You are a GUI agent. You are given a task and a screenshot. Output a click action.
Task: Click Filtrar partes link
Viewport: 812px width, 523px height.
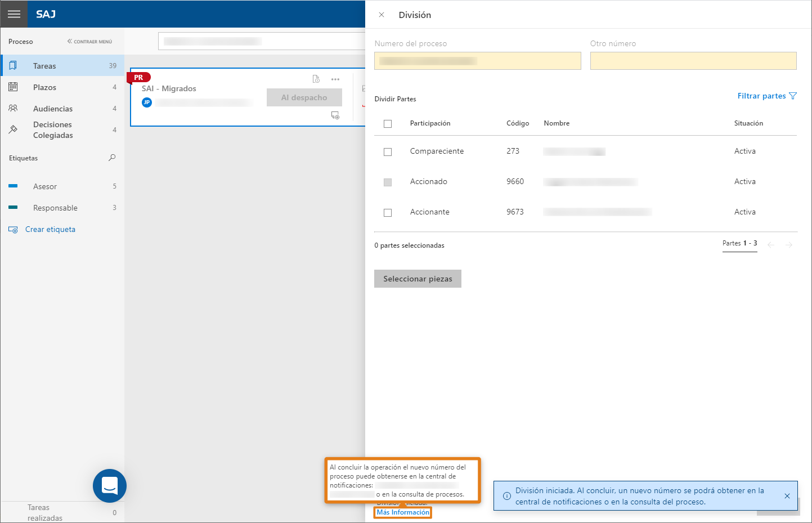pos(761,96)
